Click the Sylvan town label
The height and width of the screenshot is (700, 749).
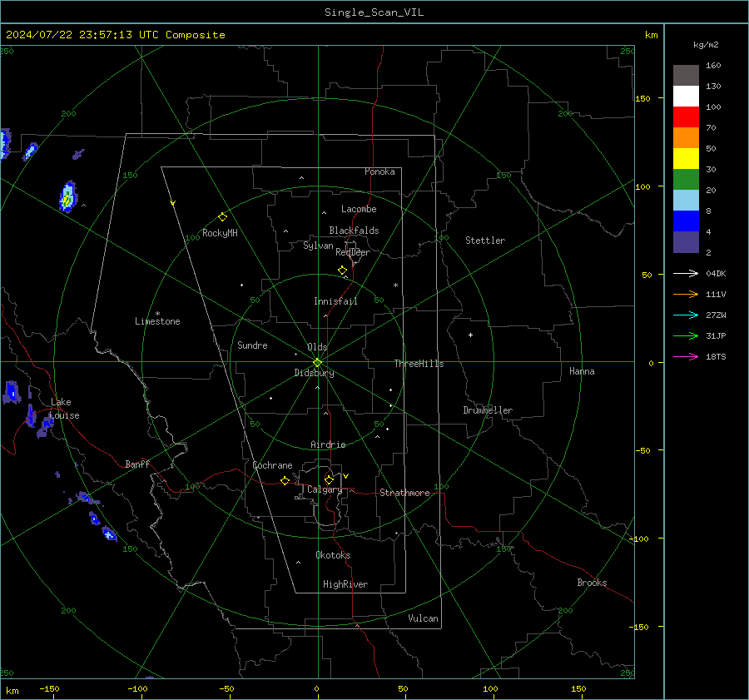tap(318, 246)
